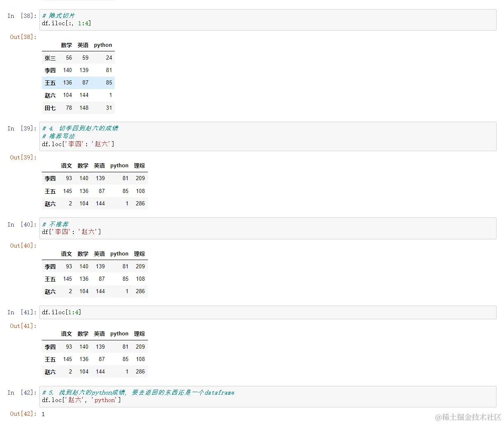Click 108 in 王五 row of Out[40] table
The width and height of the screenshot is (504, 424).
coord(140,279)
